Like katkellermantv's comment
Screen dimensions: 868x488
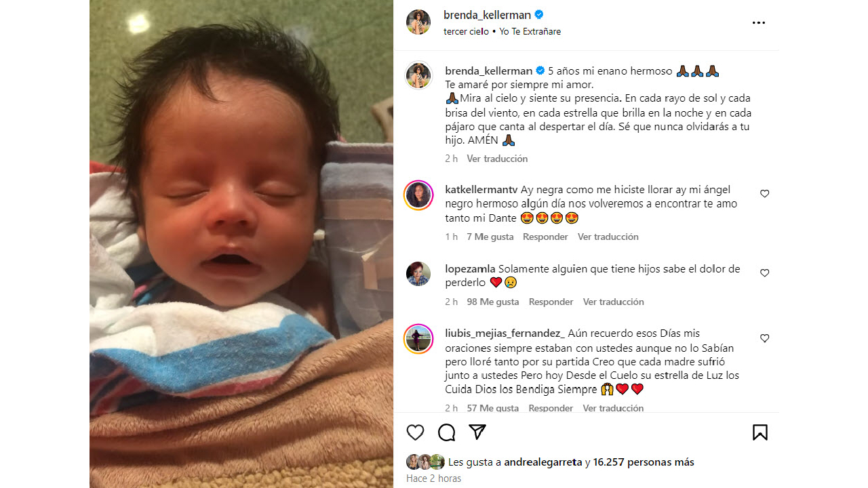click(x=764, y=194)
